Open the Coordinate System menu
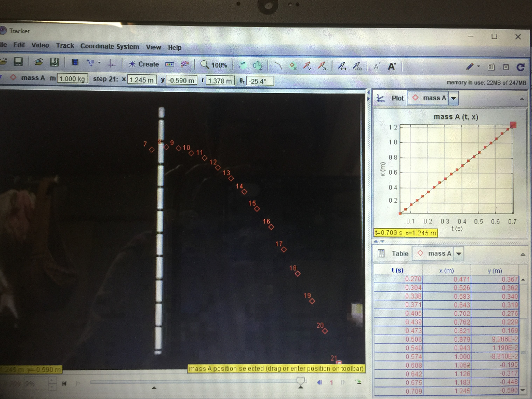The width and height of the screenshot is (532, 399). pos(109,47)
